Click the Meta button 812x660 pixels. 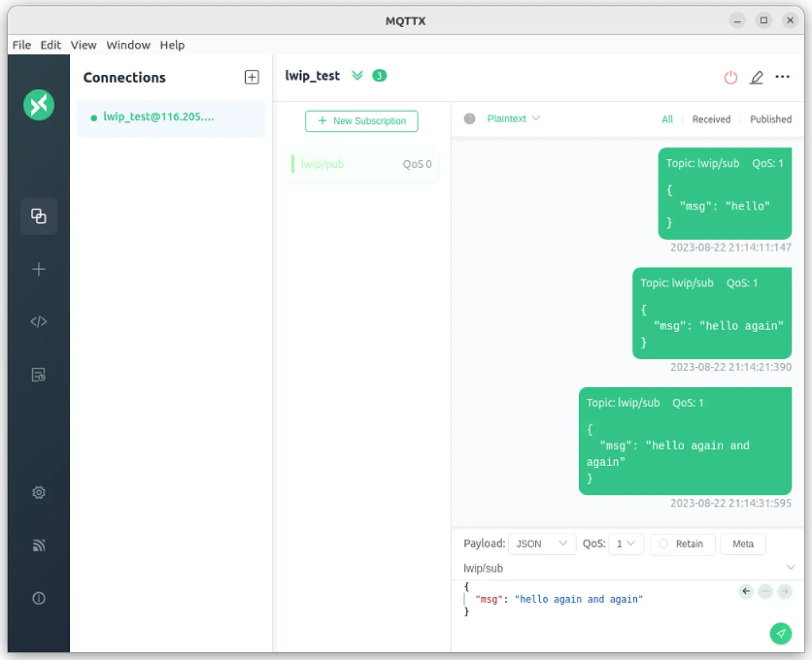(x=743, y=544)
